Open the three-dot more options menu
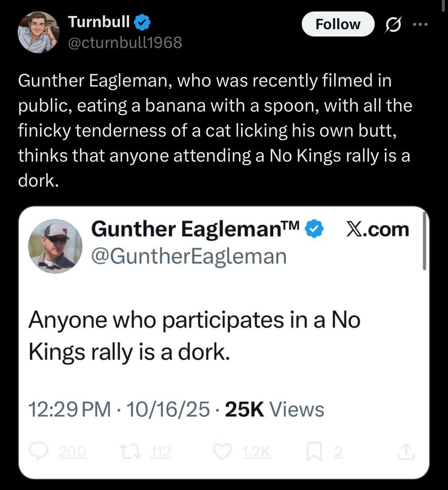 [421, 24]
